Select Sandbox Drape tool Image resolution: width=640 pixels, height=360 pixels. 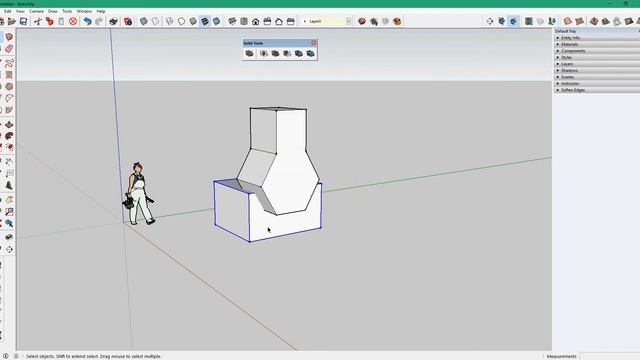pos(617,21)
